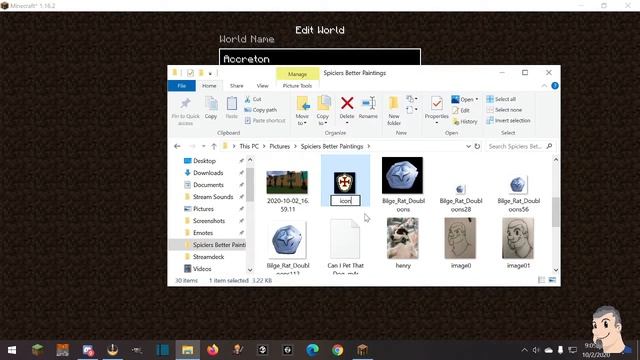Expand the Open button dropdown arrow
Image resolution: width=640 pixels, height=360 pixels.
(477, 99)
